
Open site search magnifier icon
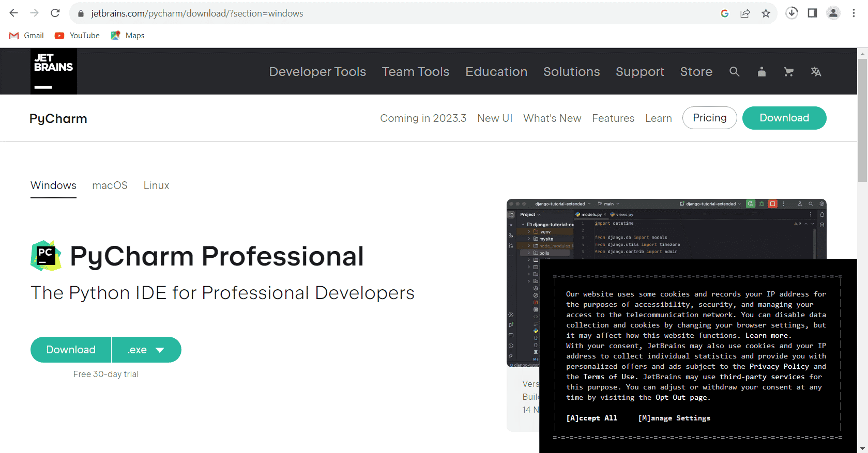tap(734, 72)
